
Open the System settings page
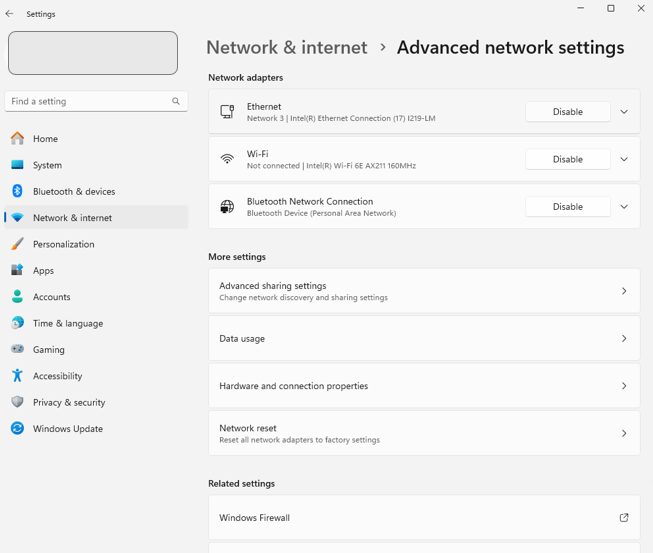(x=47, y=165)
